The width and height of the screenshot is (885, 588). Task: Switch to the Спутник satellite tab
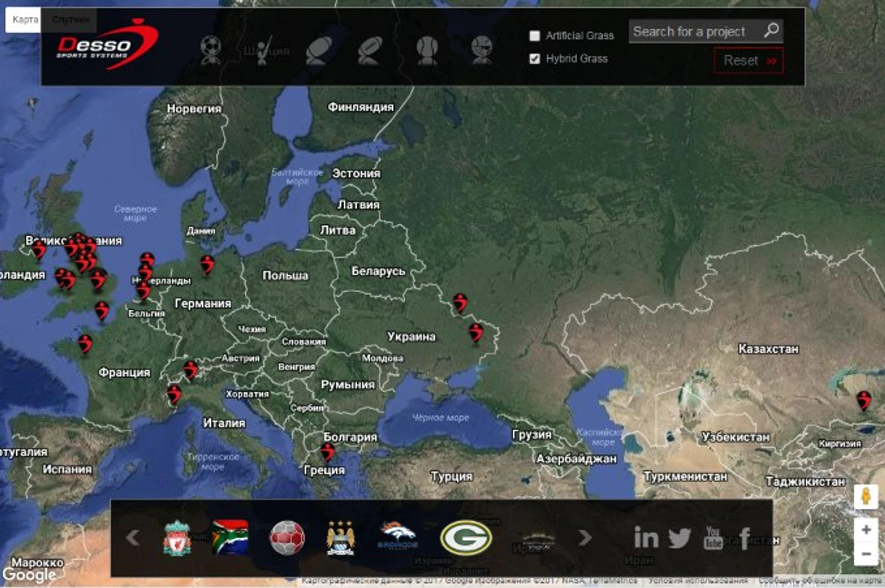(x=70, y=19)
